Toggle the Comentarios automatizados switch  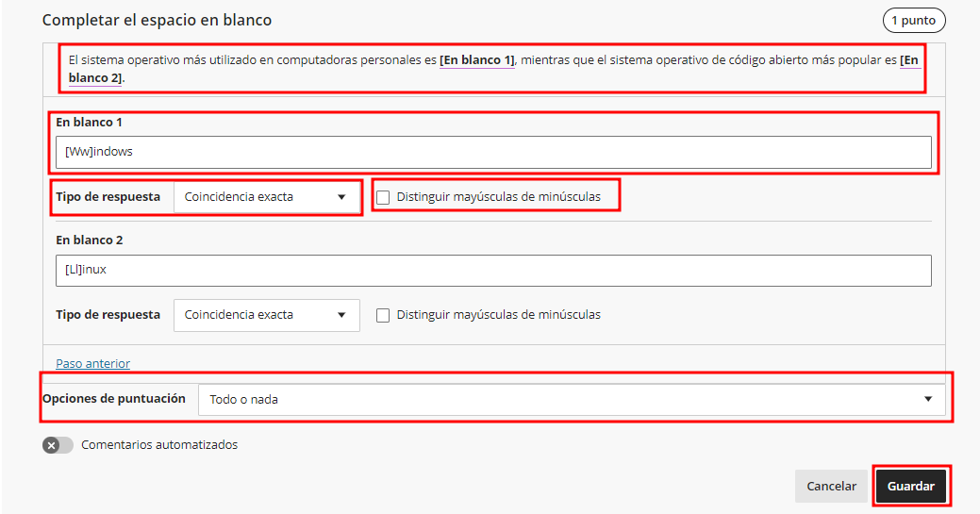[58, 445]
